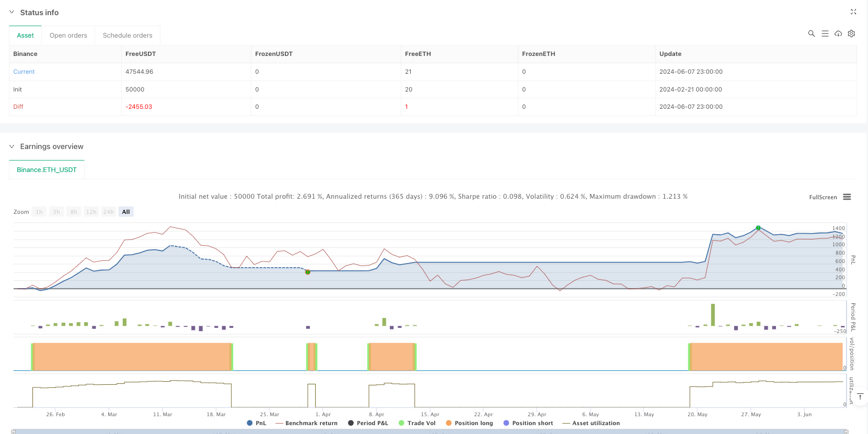Click the expand icon at top right
The image size is (868, 434).
853,12
